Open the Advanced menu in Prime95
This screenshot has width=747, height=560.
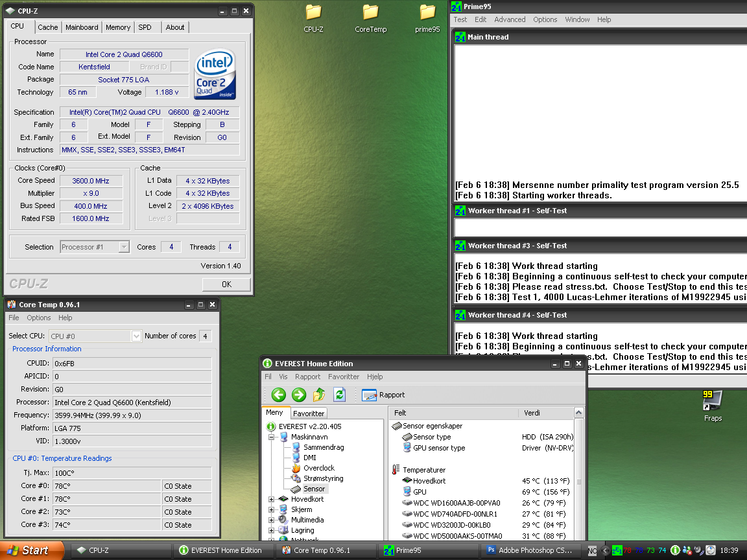(510, 19)
